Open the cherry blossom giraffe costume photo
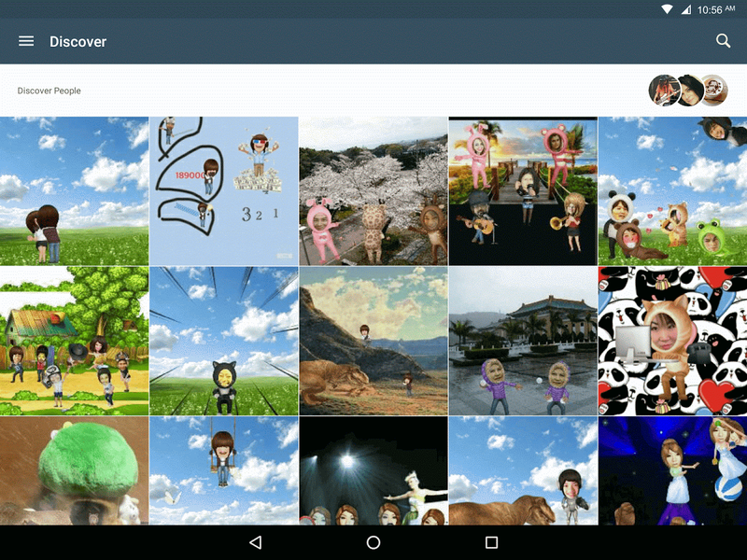Image resolution: width=747 pixels, height=560 pixels. tap(373, 189)
